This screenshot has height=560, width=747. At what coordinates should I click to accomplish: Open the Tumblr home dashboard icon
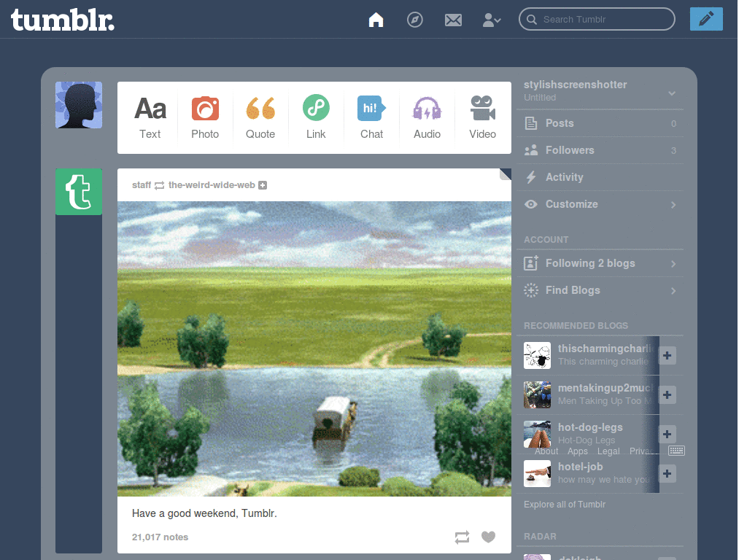[376, 20]
